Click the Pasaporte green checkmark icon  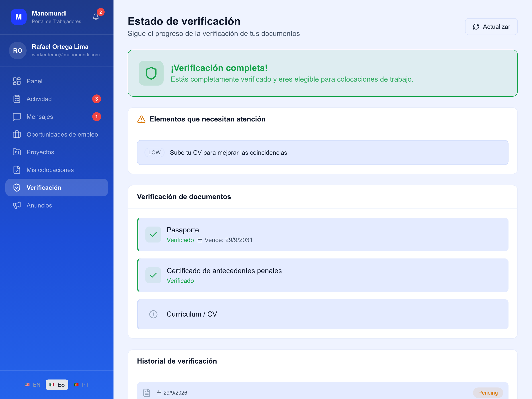(153, 235)
